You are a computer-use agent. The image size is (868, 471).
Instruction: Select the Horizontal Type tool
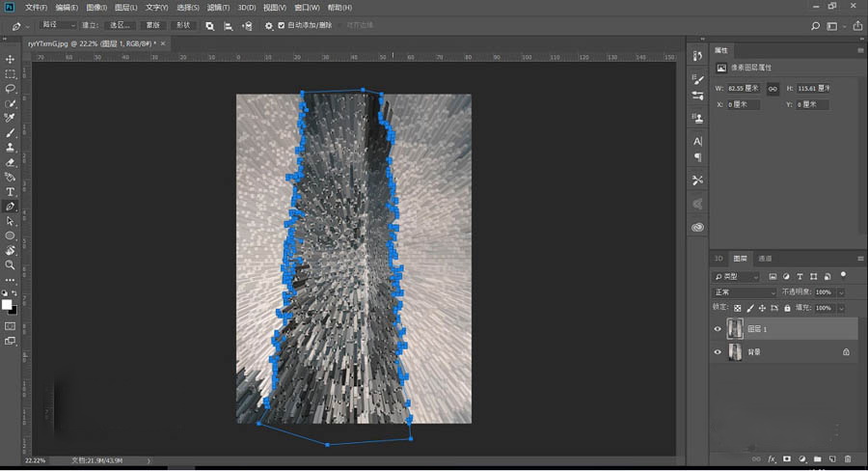pyautogui.click(x=11, y=192)
